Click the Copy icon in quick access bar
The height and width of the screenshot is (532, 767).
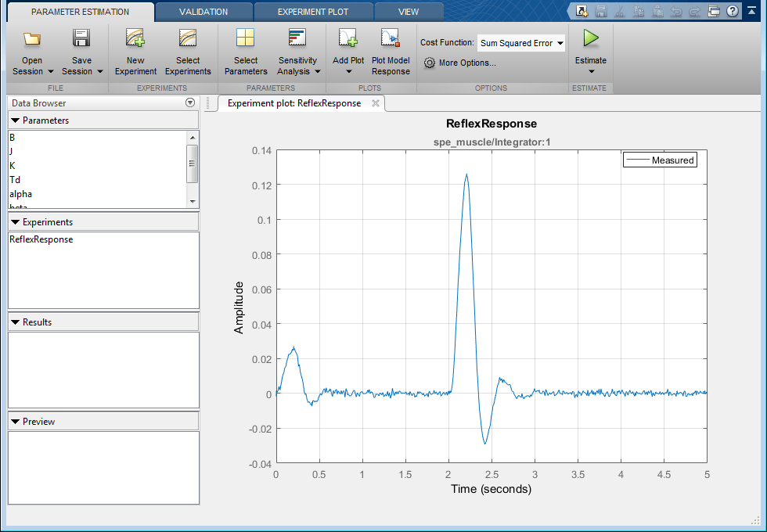click(639, 11)
